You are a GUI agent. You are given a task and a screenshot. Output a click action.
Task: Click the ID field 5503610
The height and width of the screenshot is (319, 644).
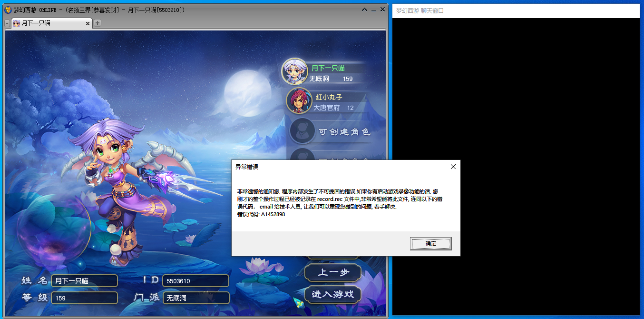pyautogui.click(x=195, y=281)
